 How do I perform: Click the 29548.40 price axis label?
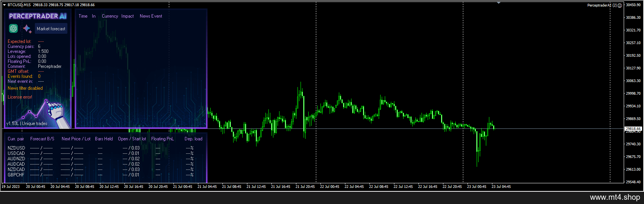pyautogui.click(x=633, y=182)
